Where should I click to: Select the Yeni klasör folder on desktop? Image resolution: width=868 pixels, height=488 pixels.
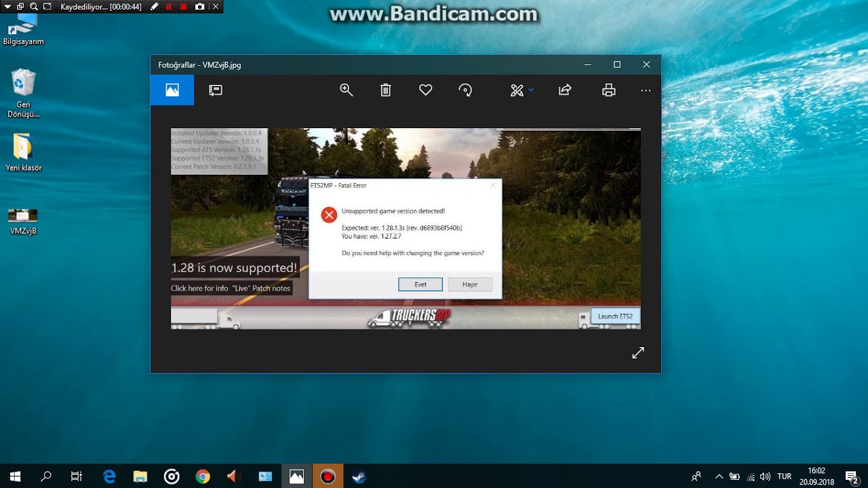pos(23,152)
